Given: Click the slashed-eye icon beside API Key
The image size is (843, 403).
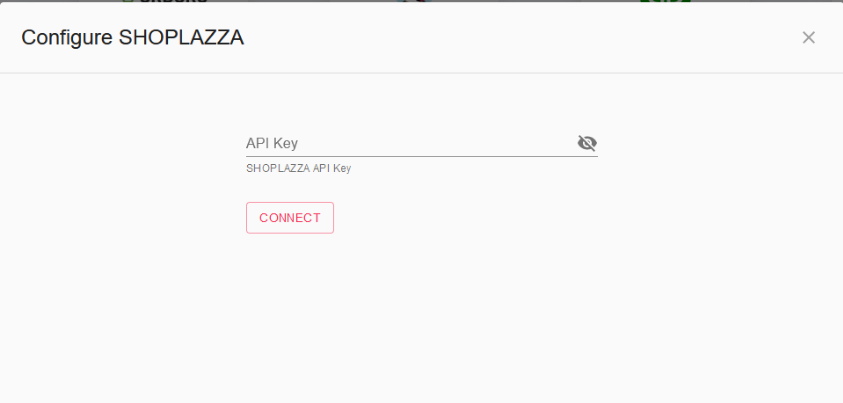Looking at the screenshot, I should coord(587,143).
